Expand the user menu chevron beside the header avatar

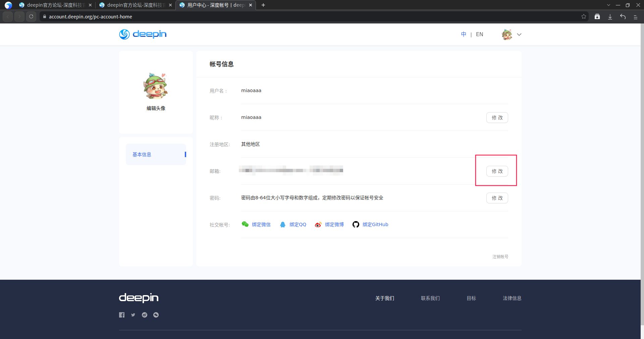tap(519, 35)
